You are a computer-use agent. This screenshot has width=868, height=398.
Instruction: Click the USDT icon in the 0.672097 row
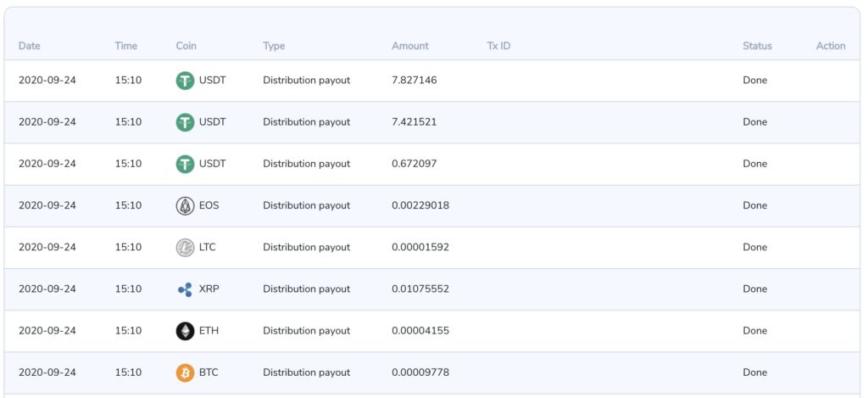pos(185,164)
